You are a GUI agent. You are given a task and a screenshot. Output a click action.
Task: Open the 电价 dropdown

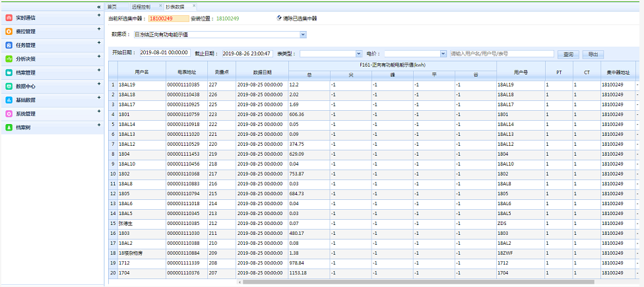coord(415,54)
